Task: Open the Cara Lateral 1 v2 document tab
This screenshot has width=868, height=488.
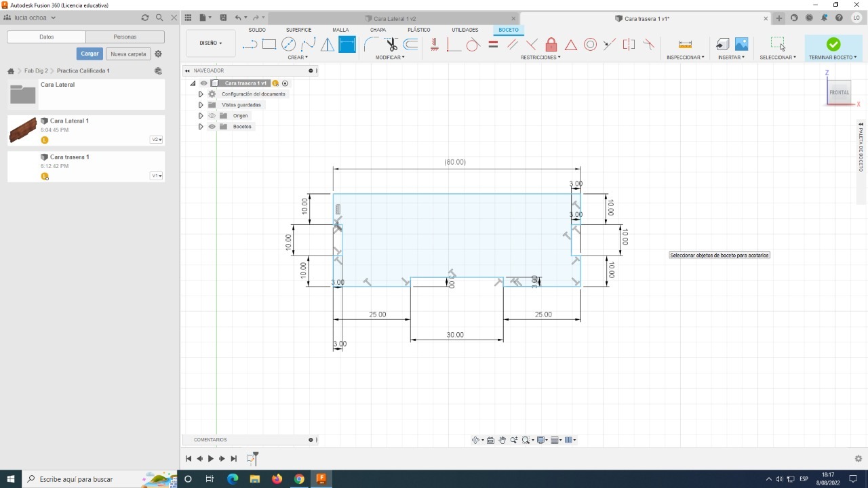Action: (x=395, y=19)
